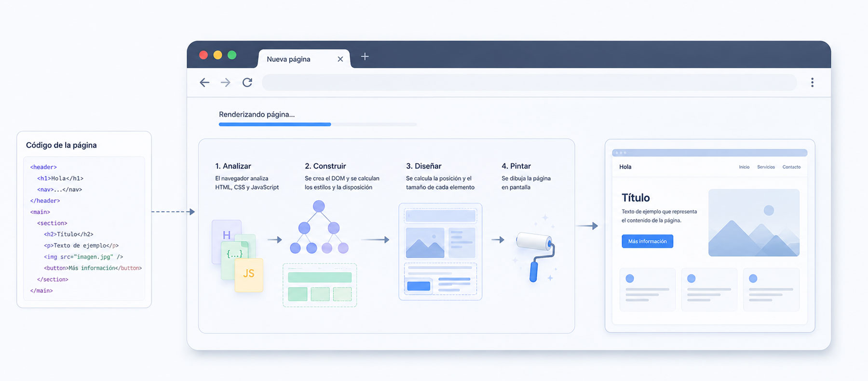This screenshot has height=381, width=868.
Task: Click the '<header>' opening tag line
Action: click(43, 167)
